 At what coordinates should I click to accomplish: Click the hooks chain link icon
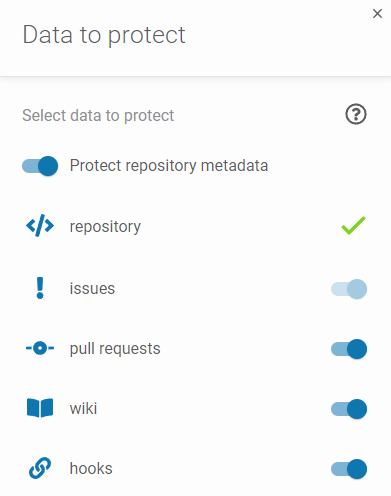(40, 468)
